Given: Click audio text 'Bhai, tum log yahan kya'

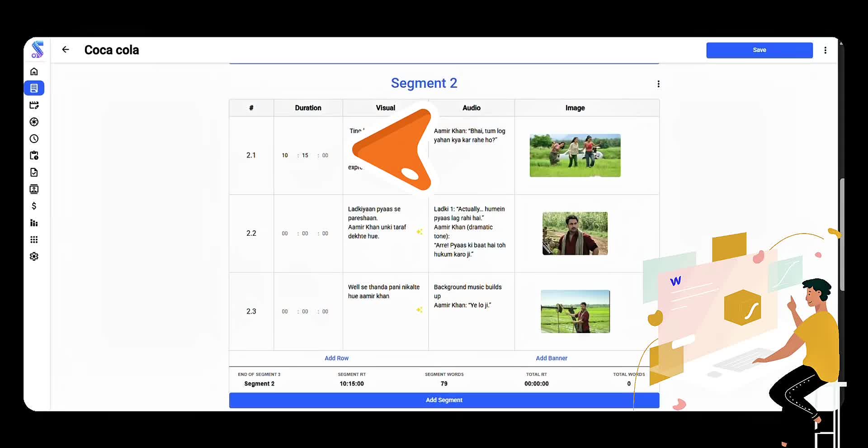Looking at the screenshot, I should [470, 135].
